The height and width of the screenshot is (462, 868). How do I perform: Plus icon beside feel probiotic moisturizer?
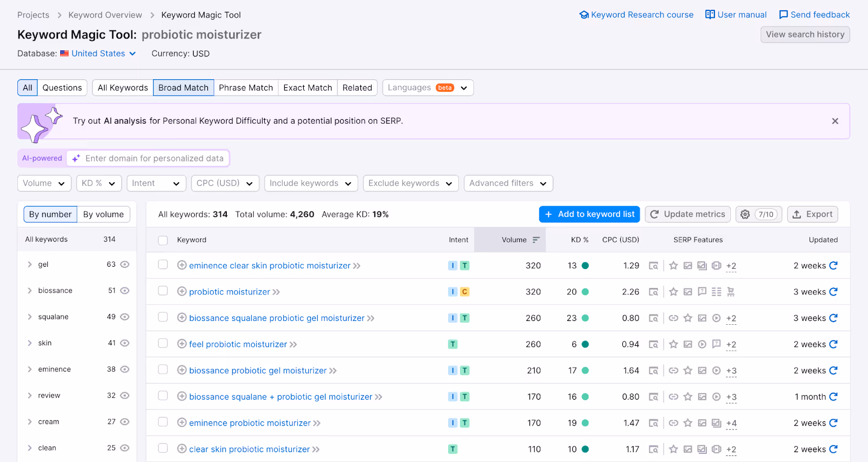[x=182, y=344]
